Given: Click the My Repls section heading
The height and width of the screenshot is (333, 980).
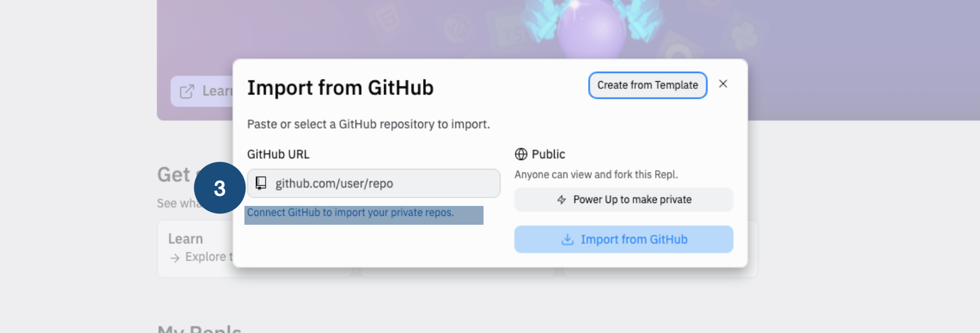Looking at the screenshot, I should point(199,328).
